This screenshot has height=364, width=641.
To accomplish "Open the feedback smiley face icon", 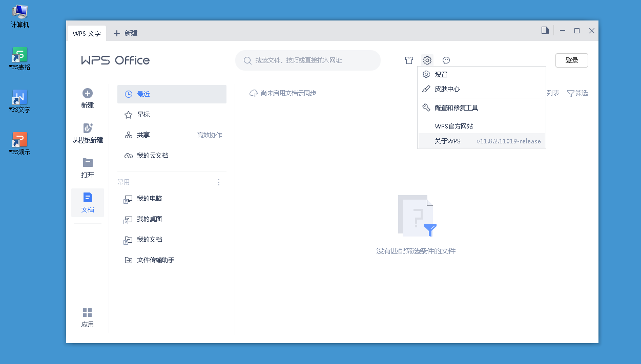I will (x=446, y=60).
